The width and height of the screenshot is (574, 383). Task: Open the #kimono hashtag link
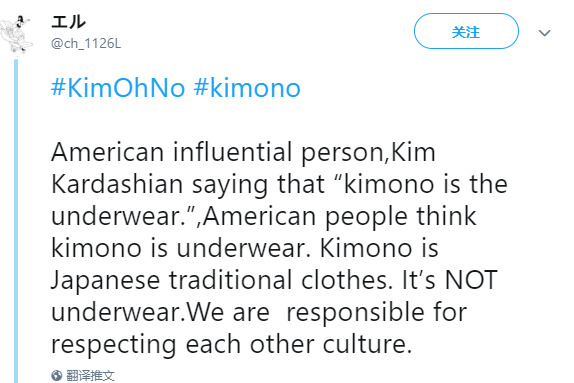247,88
